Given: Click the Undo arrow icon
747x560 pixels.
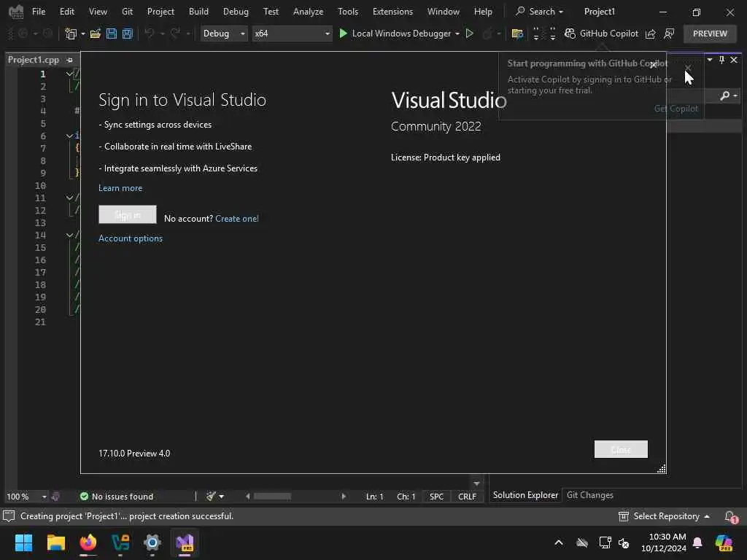Looking at the screenshot, I should (149, 34).
